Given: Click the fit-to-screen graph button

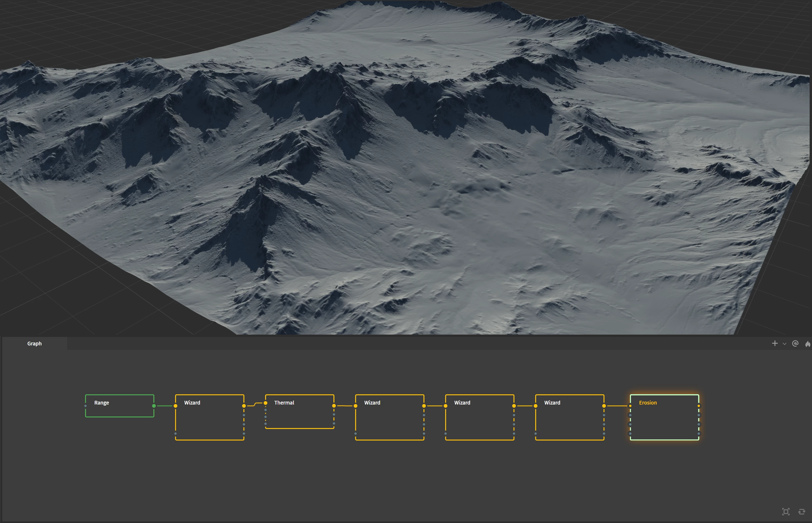Looking at the screenshot, I should pos(786,511).
